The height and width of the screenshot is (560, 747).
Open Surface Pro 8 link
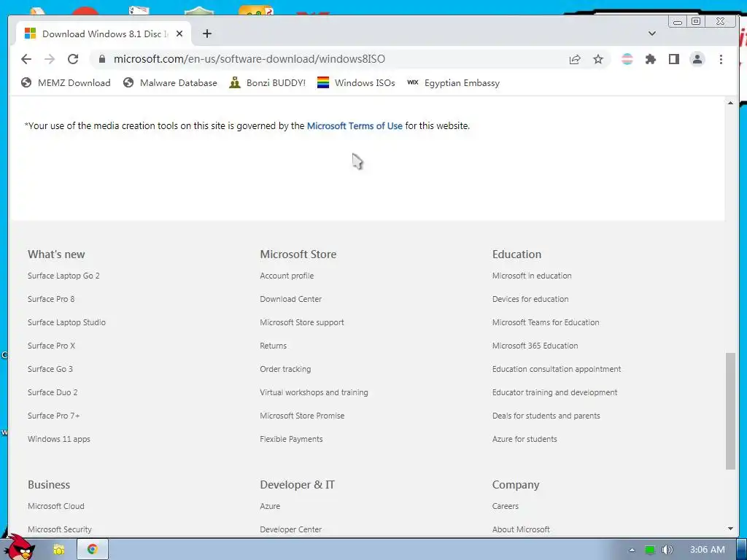(x=51, y=299)
